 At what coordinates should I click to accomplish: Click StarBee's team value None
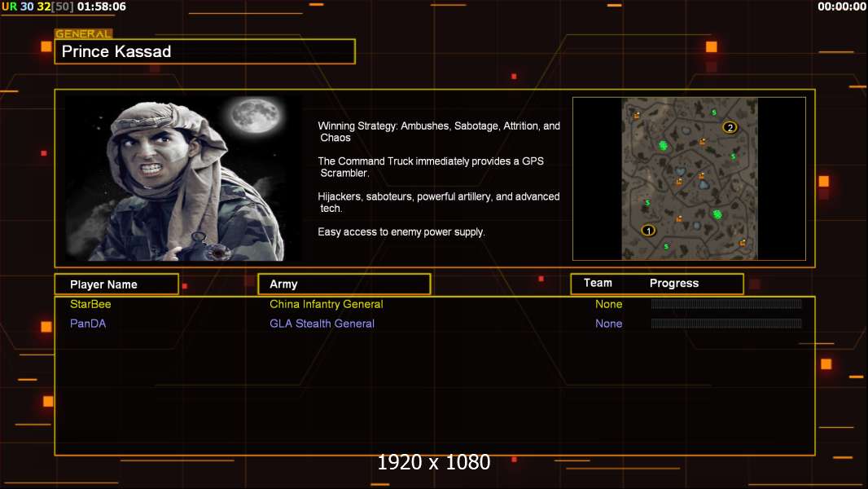pyautogui.click(x=608, y=304)
